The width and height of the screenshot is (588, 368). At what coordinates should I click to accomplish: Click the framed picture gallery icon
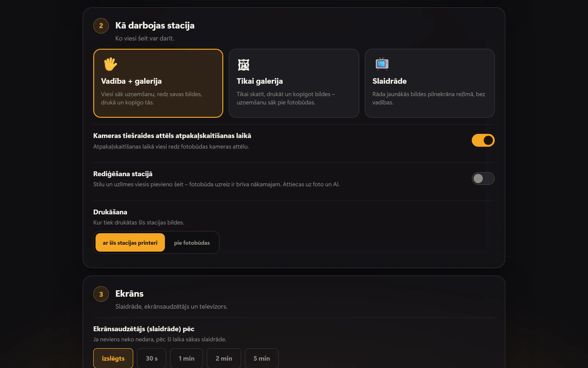click(x=243, y=65)
